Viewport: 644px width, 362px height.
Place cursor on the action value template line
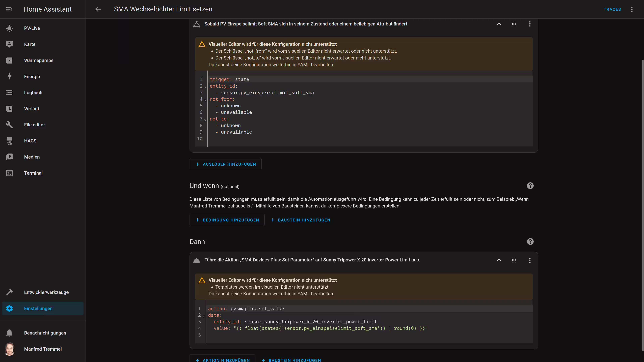coord(369,328)
